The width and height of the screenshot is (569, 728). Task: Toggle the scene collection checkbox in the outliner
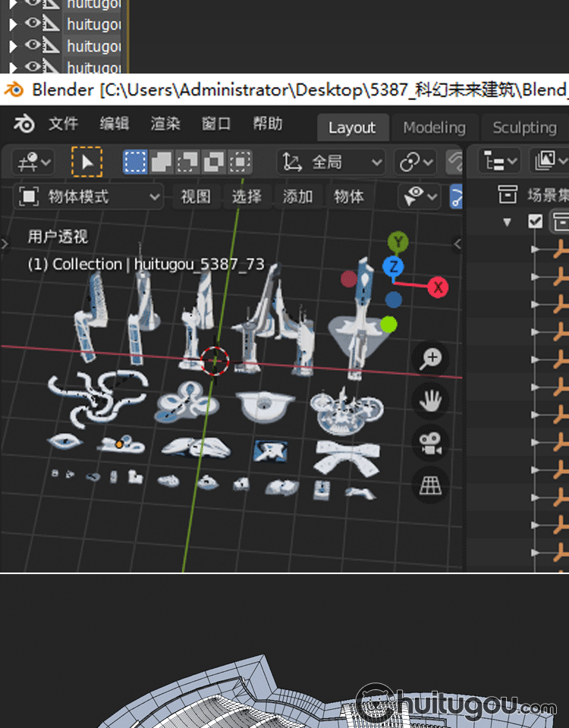click(536, 221)
